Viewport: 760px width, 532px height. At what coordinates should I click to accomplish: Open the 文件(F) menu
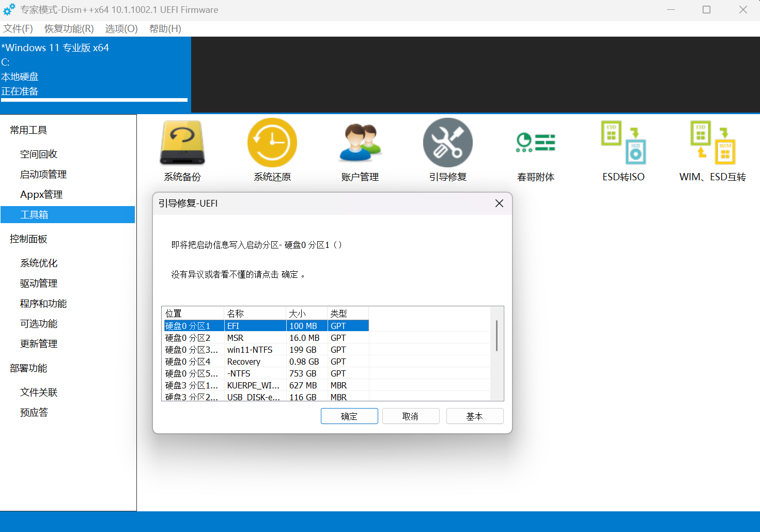[18, 29]
